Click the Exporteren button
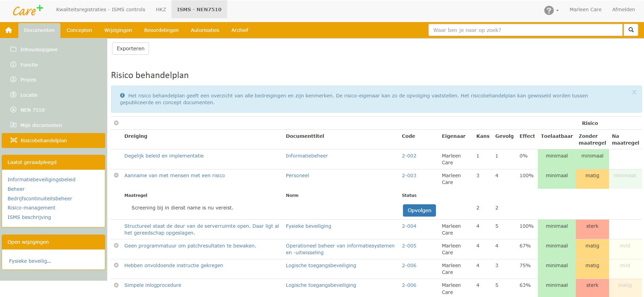The height and width of the screenshot is (297, 644). (131, 49)
